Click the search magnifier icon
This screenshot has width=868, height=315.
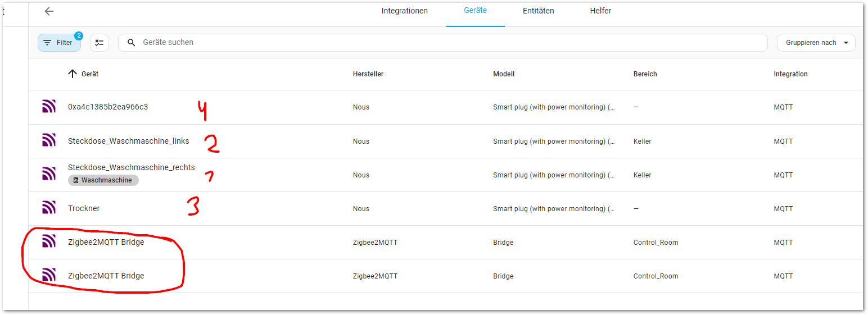pos(132,43)
